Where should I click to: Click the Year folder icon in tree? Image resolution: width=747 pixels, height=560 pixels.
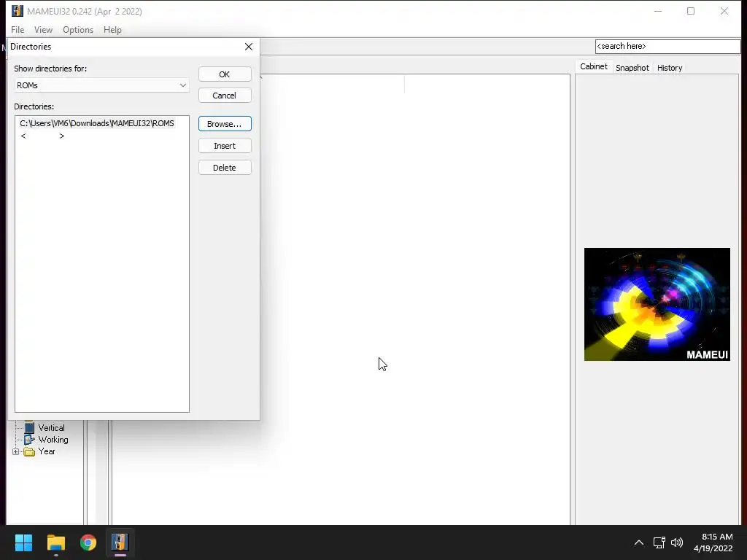[29, 451]
